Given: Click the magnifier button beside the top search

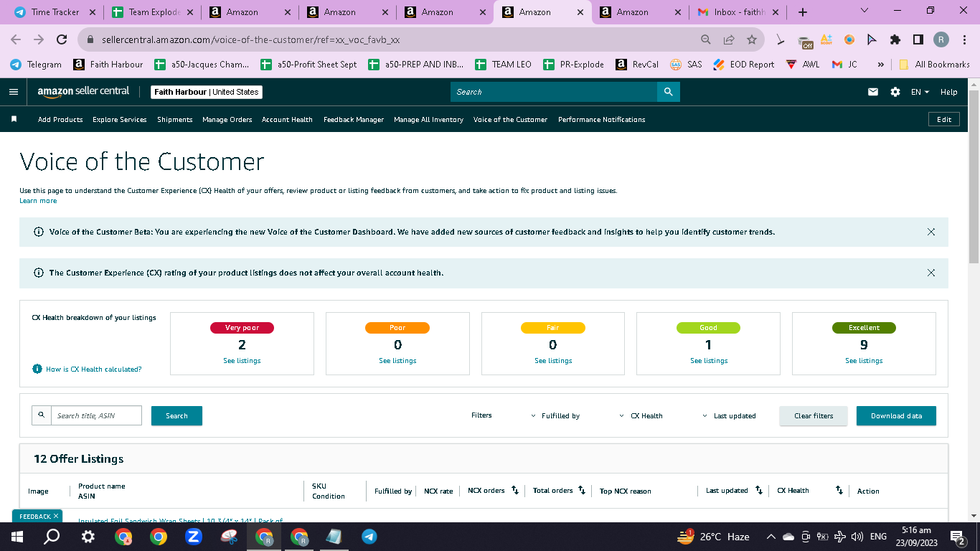Looking at the screenshot, I should coord(668,92).
